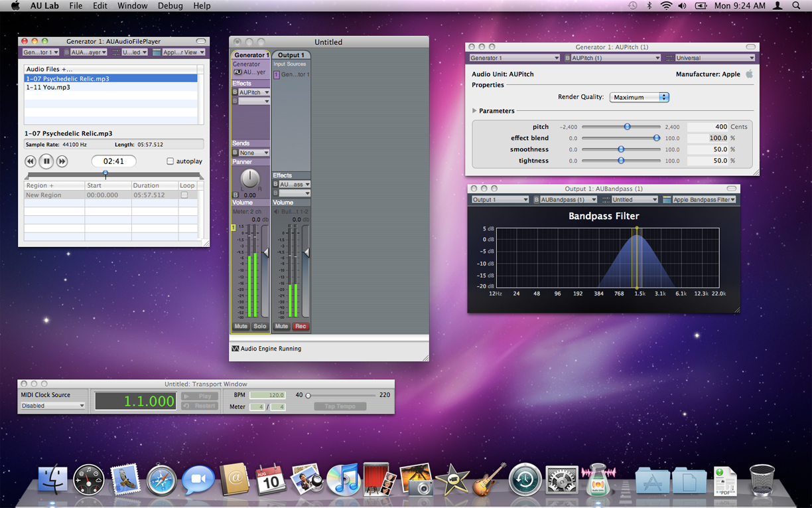
Task: Open Spotlight search in the menu bar
Action: [796, 5]
